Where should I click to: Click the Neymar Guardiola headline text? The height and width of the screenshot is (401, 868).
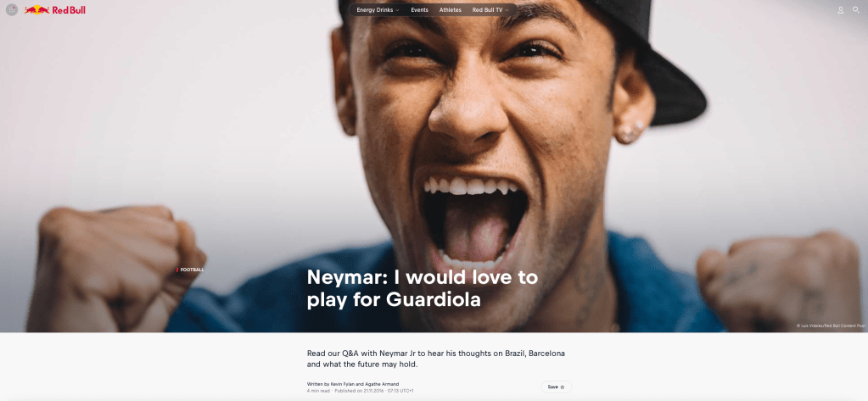[423, 288]
